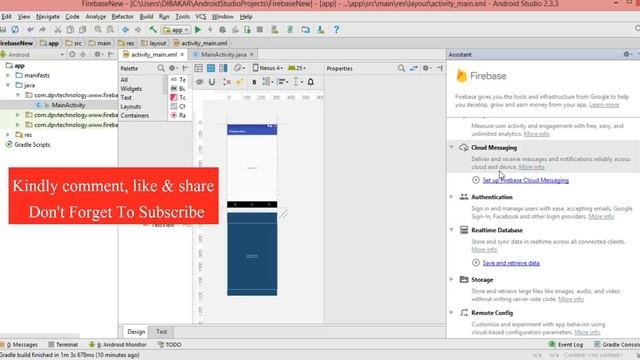
Task: Expand the Authentication section
Action: (451, 197)
